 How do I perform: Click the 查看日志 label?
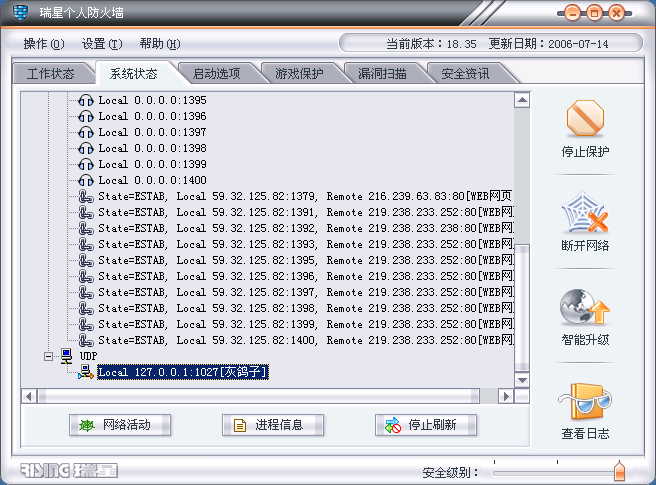[x=585, y=434]
